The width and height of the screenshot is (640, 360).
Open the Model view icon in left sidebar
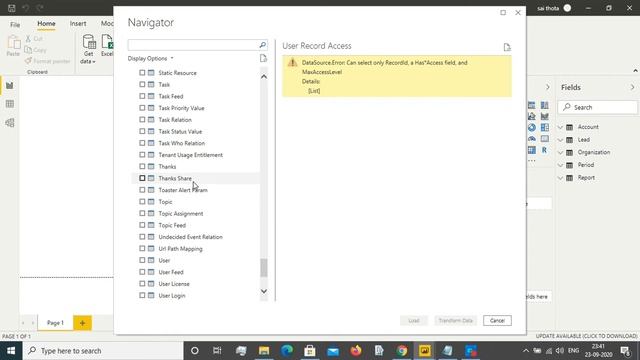pyautogui.click(x=9, y=122)
